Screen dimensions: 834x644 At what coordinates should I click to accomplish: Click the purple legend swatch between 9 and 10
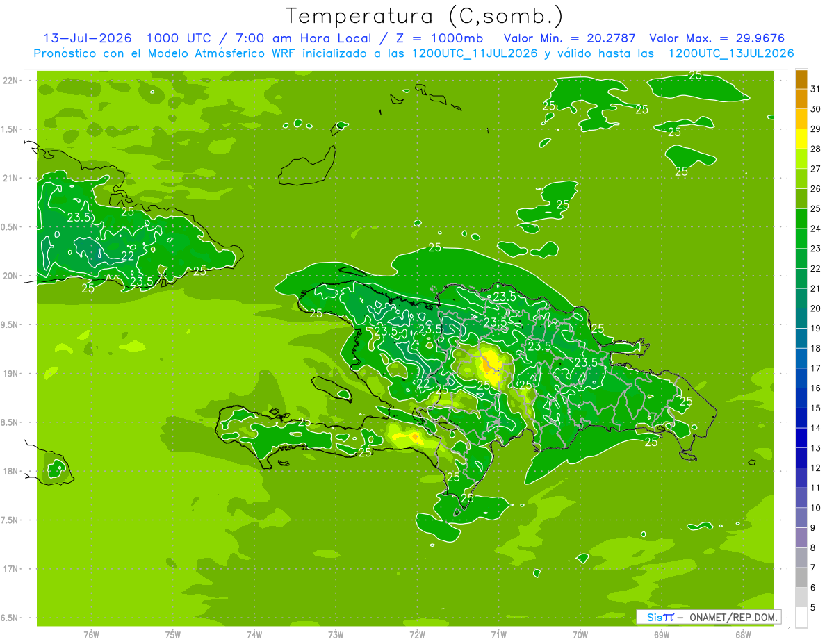(801, 518)
